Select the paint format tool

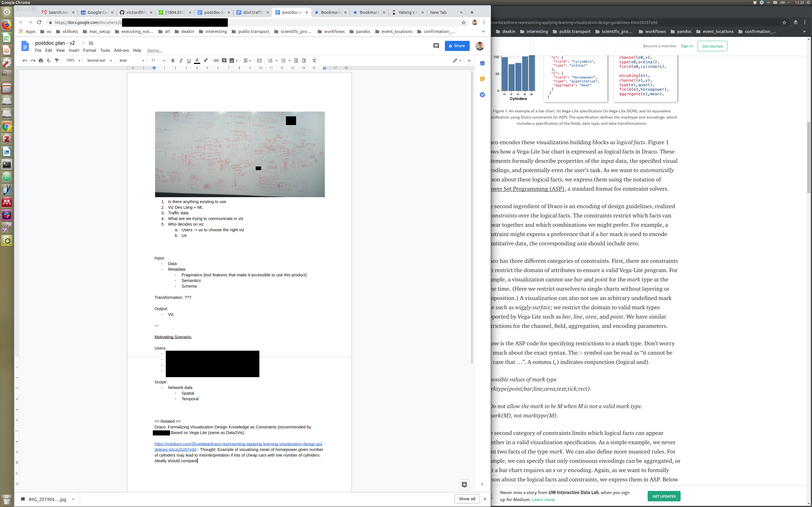pyautogui.click(x=57, y=61)
